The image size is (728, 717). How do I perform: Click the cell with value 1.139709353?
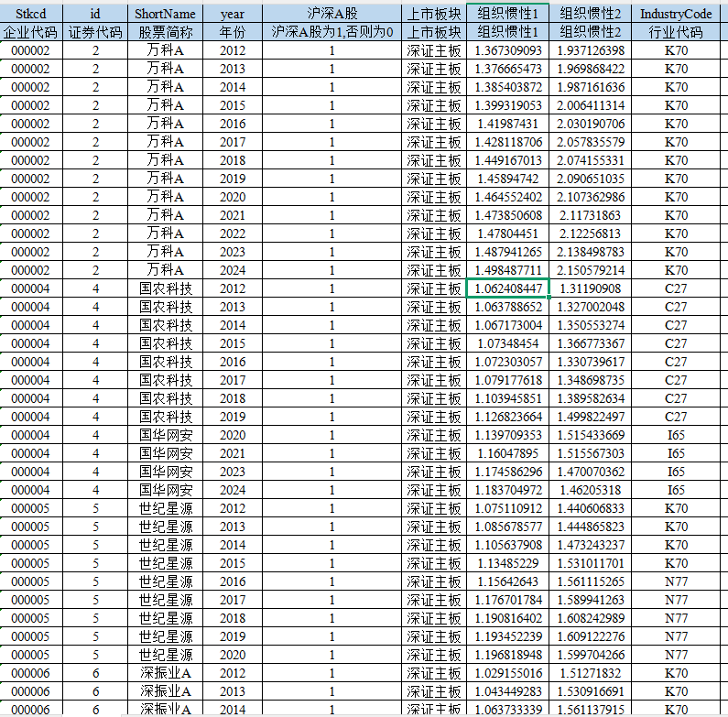(x=508, y=435)
